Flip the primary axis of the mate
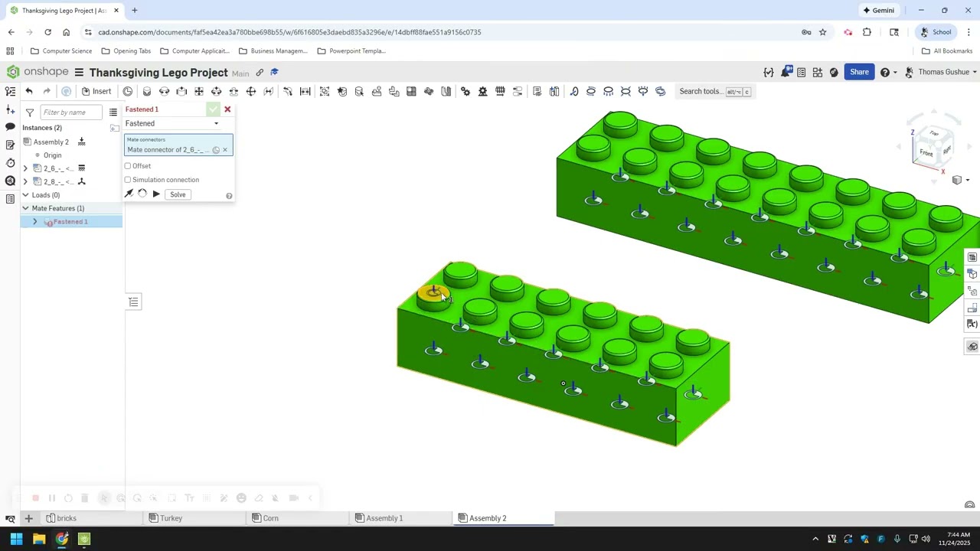Screen dimensions: 980x551 129,194
